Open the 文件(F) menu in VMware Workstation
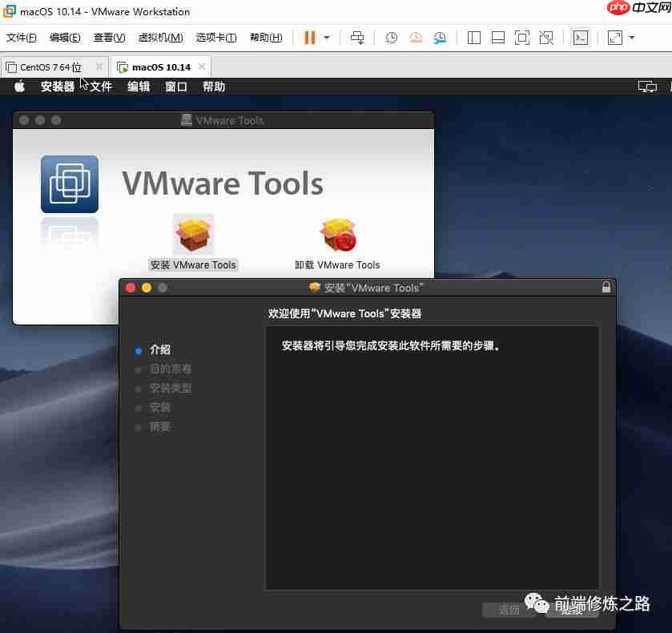672x633 pixels. pyautogui.click(x=22, y=38)
